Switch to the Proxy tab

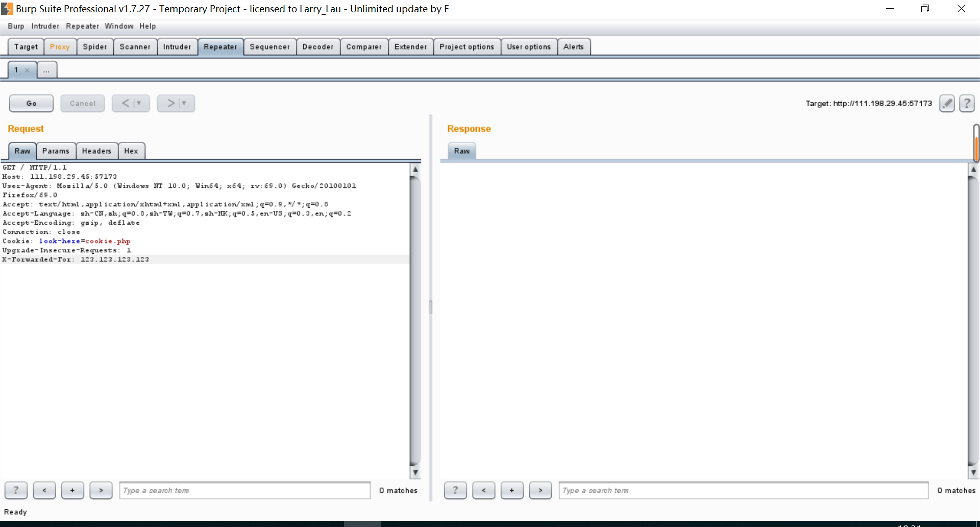pos(60,46)
